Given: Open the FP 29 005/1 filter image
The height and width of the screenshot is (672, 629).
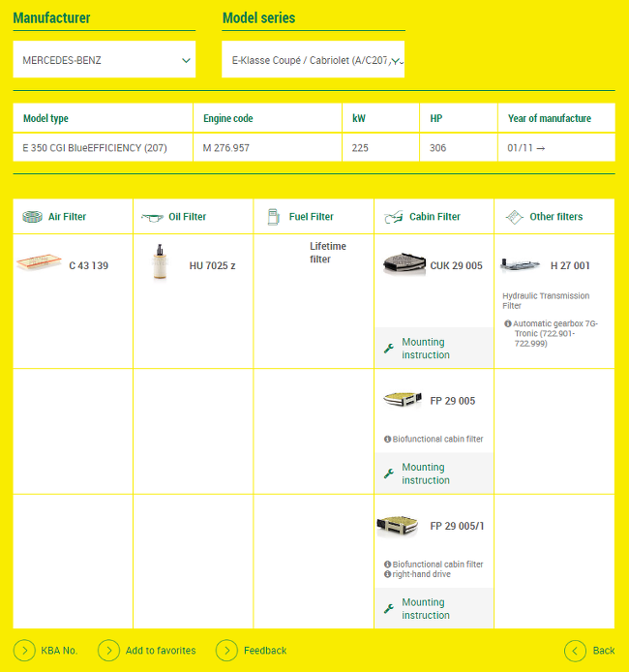Looking at the screenshot, I should pyautogui.click(x=398, y=526).
